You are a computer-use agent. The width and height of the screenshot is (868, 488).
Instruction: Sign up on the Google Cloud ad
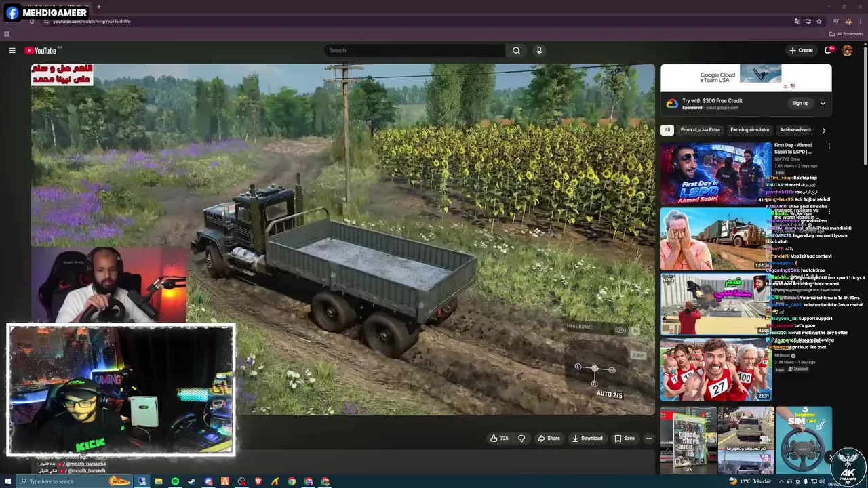coord(800,103)
